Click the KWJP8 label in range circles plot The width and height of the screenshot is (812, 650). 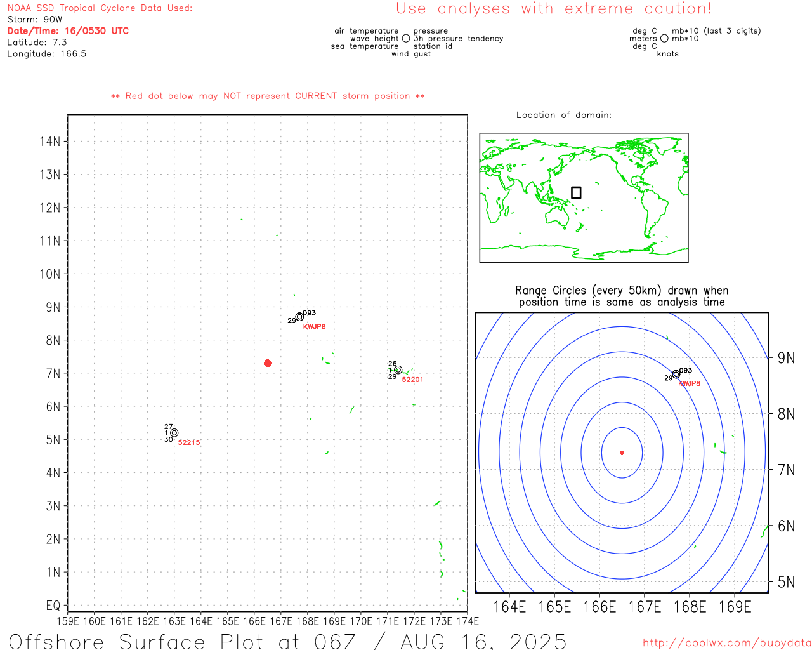690,383
